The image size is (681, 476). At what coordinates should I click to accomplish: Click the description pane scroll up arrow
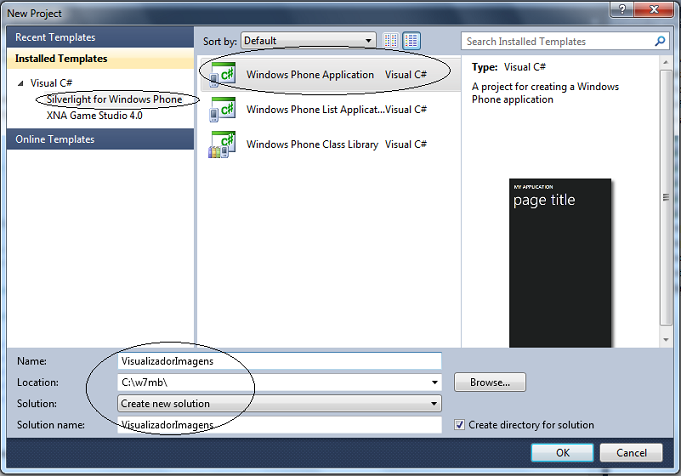[665, 63]
